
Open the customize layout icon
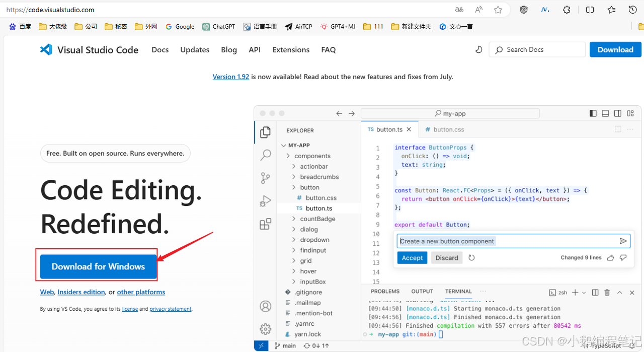pos(630,113)
